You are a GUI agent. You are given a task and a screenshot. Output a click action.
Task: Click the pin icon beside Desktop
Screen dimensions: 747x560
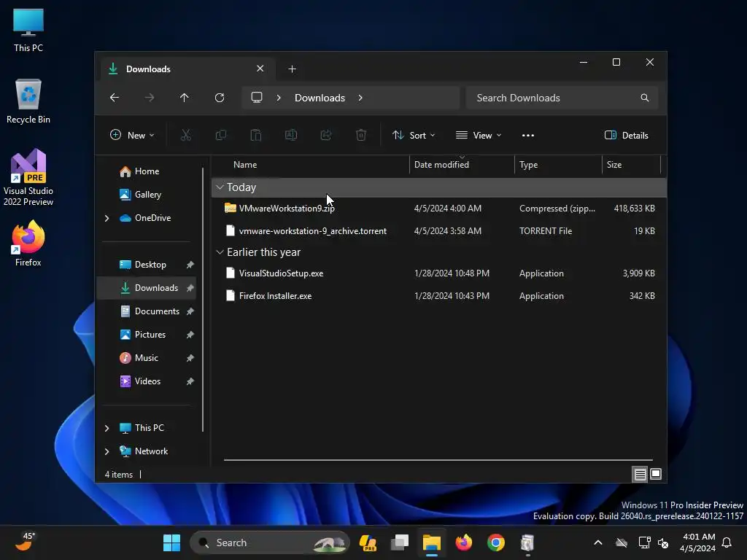190,265
